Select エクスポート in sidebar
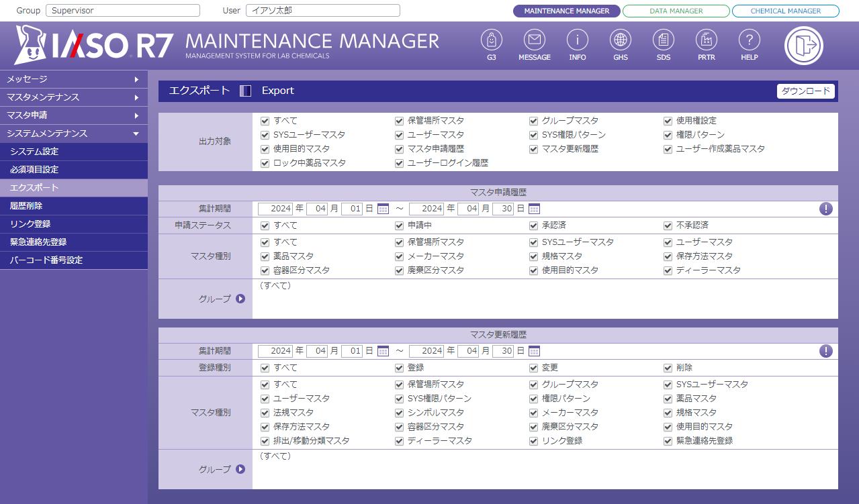859x504 pixels. (74, 188)
